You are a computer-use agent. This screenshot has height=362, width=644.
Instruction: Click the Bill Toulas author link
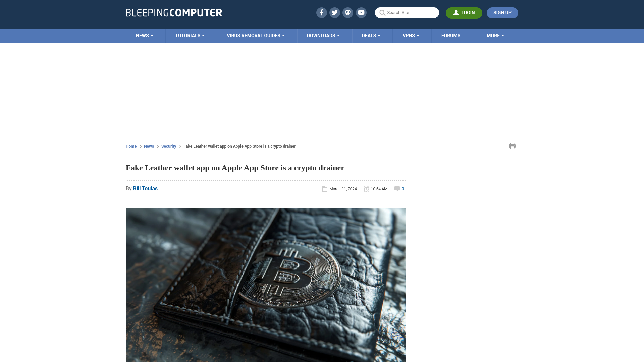(145, 188)
